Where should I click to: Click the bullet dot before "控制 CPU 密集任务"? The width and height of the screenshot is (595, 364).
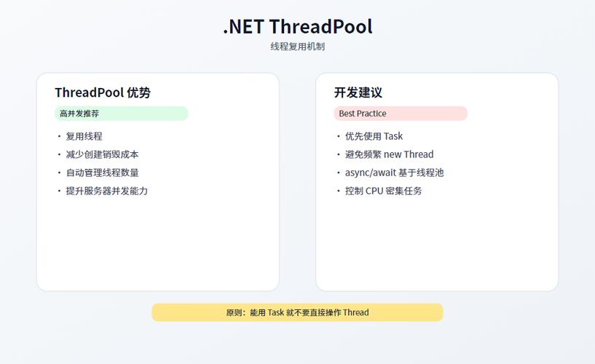(338, 191)
